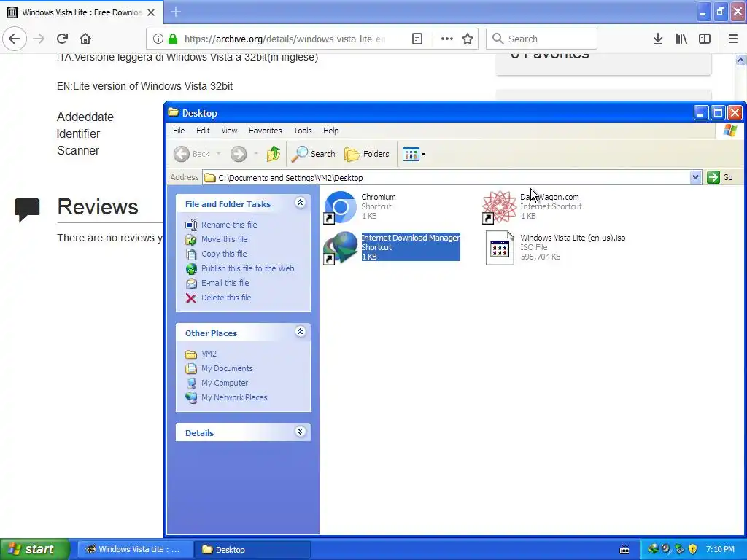Image resolution: width=747 pixels, height=560 pixels.
Task: Collapse File and Folder Tasks panel
Action: pyautogui.click(x=300, y=203)
